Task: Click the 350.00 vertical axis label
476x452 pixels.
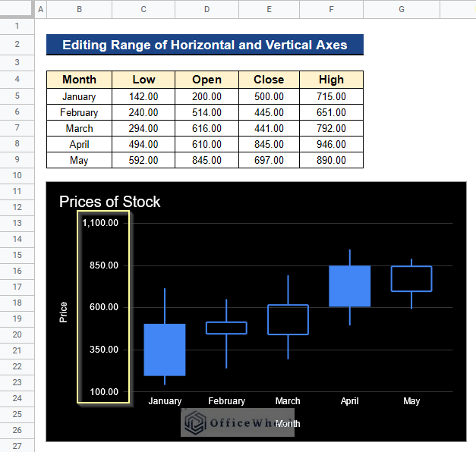Action: [104, 350]
